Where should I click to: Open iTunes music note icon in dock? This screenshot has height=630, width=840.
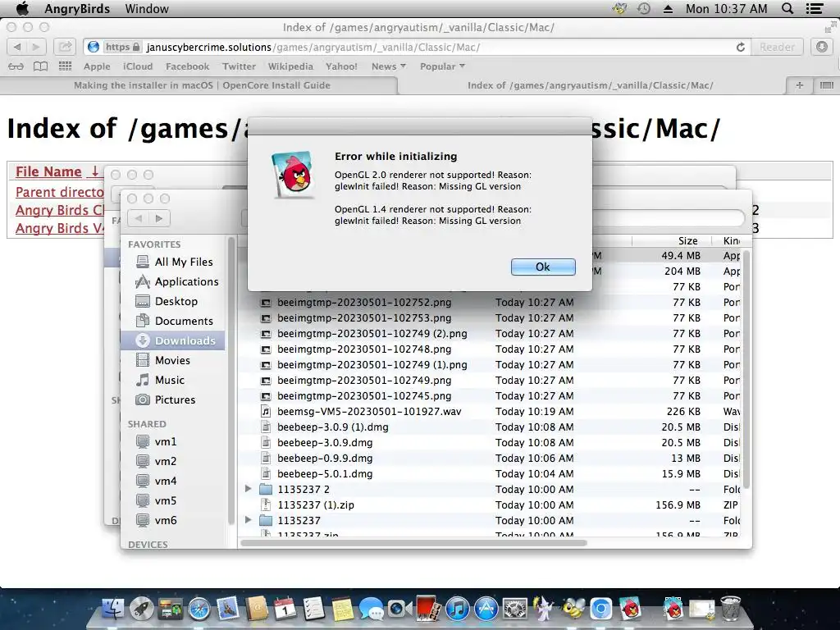click(458, 609)
